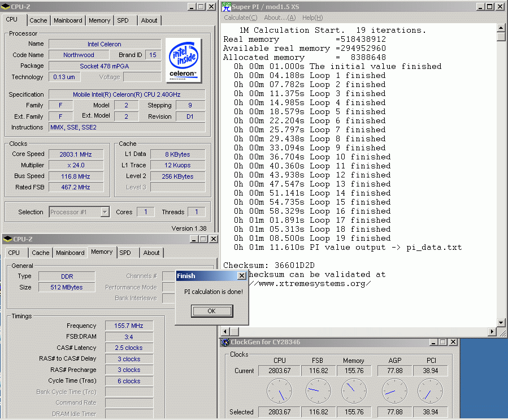The height and width of the screenshot is (420, 508).
Task: Click the L1 Data value 8 KBytes
Action: 177,154
